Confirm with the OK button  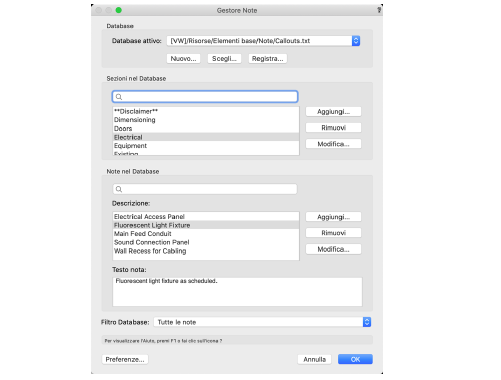[x=355, y=359]
